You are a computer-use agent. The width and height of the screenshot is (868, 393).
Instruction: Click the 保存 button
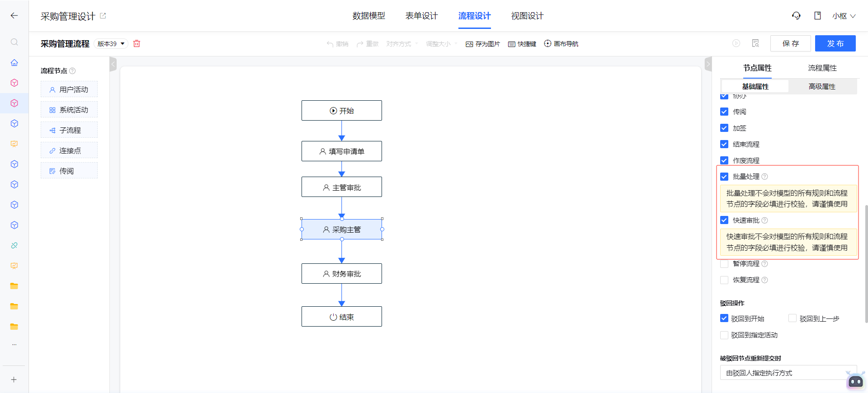[791, 43]
